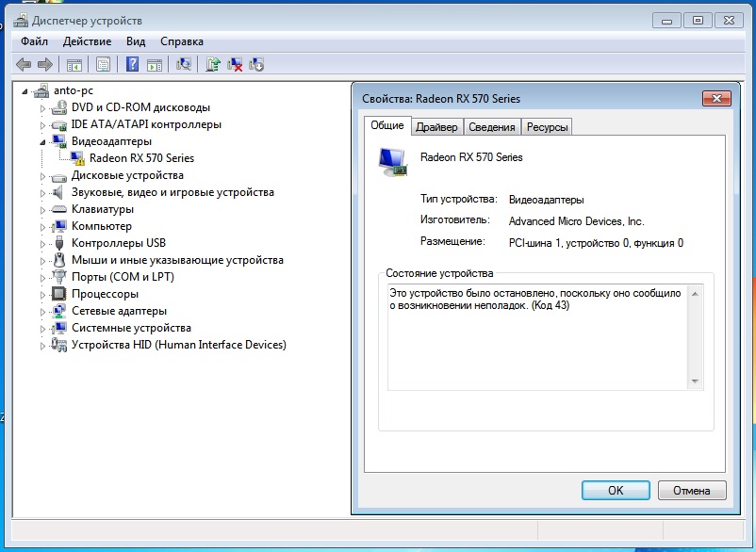Close the Radeon RX 570 properties dialog
Image resolution: width=756 pixels, height=552 pixels.
point(717,99)
